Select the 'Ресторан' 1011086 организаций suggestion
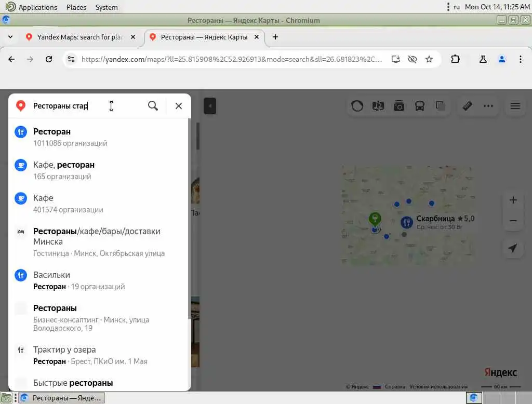The image size is (532, 404). [98, 137]
